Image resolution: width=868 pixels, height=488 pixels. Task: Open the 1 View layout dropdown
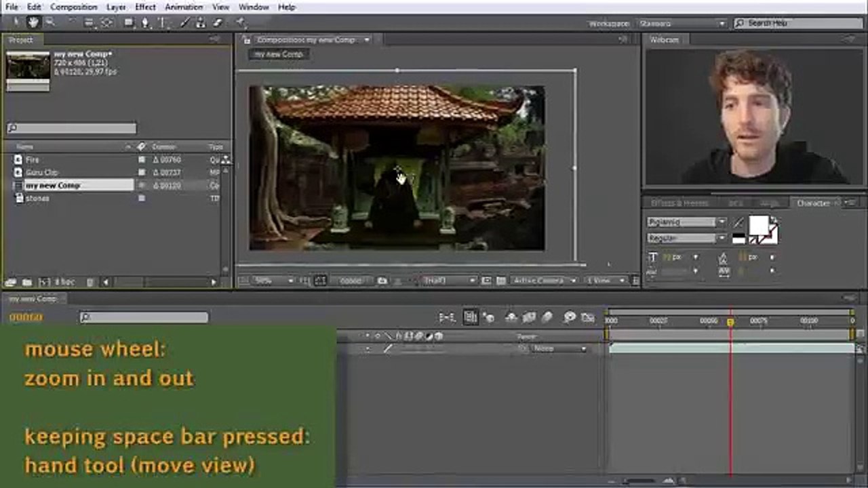point(606,281)
